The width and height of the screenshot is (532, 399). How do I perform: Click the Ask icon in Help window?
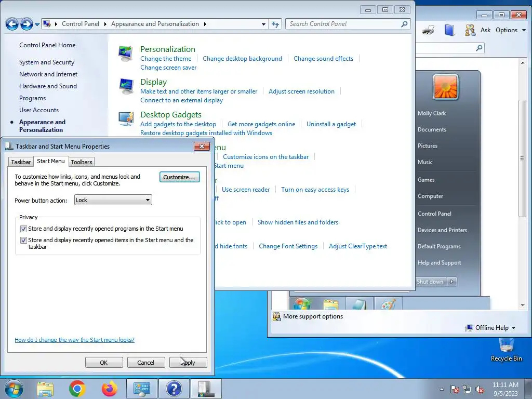click(470, 30)
